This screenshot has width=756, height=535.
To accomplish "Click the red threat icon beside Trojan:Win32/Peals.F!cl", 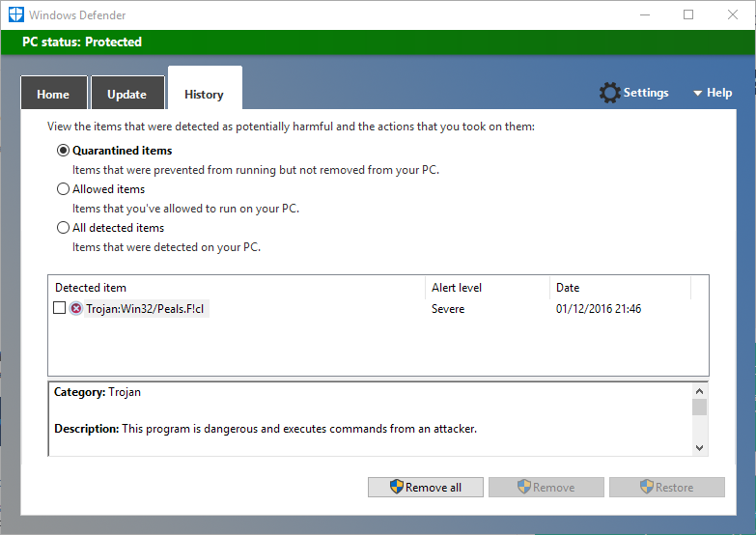I will (76, 309).
